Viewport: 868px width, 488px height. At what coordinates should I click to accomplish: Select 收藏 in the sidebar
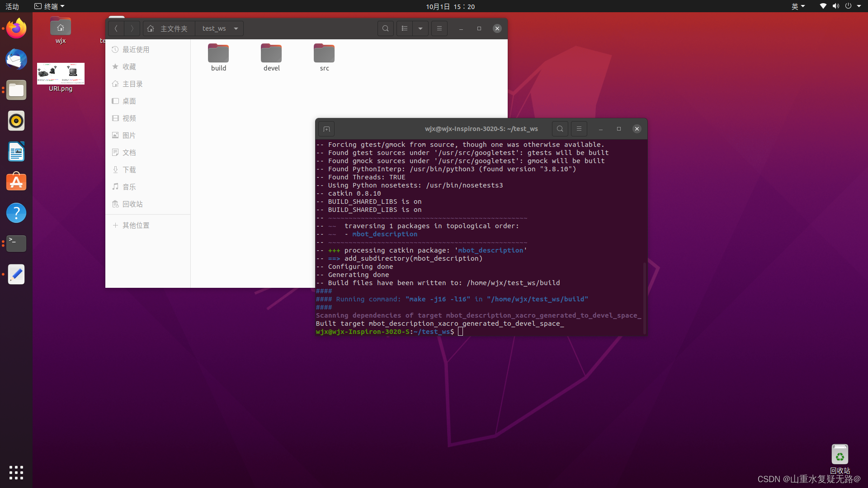tap(148, 66)
